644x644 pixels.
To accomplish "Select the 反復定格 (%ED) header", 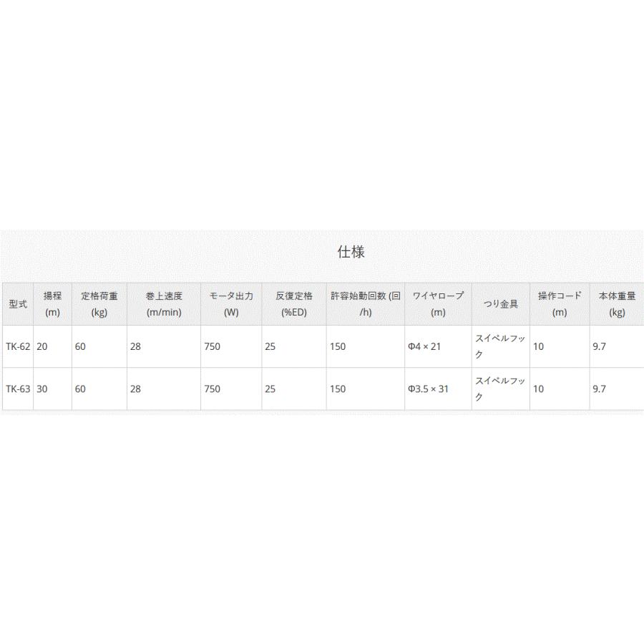I will click(x=294, y=304).
